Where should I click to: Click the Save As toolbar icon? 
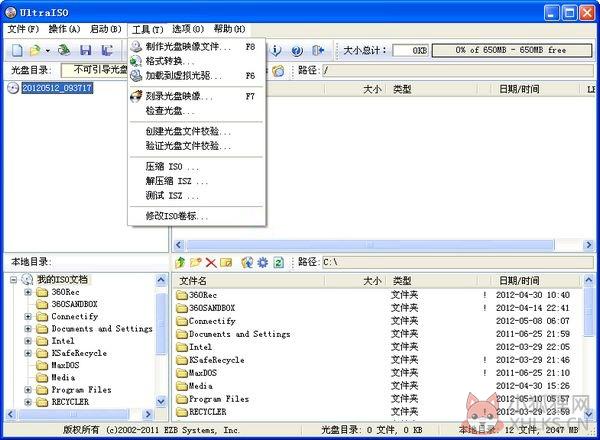pyautogui.click(x=107, y=51)
